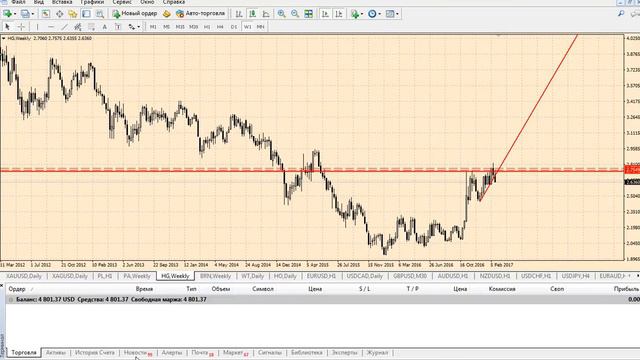
Task: Switch to BRN,Weekly chart tab
Action: (216, 276)
